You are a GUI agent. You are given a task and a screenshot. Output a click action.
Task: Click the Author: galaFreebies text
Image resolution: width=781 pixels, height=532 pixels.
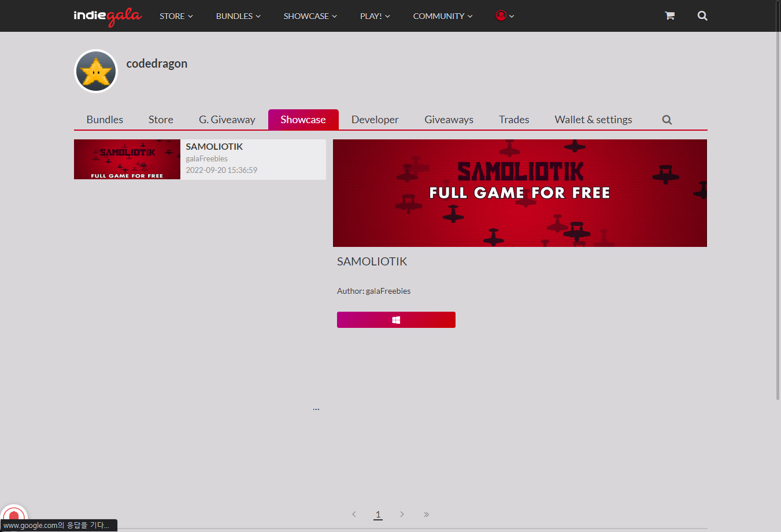click(x=373, y=291)
